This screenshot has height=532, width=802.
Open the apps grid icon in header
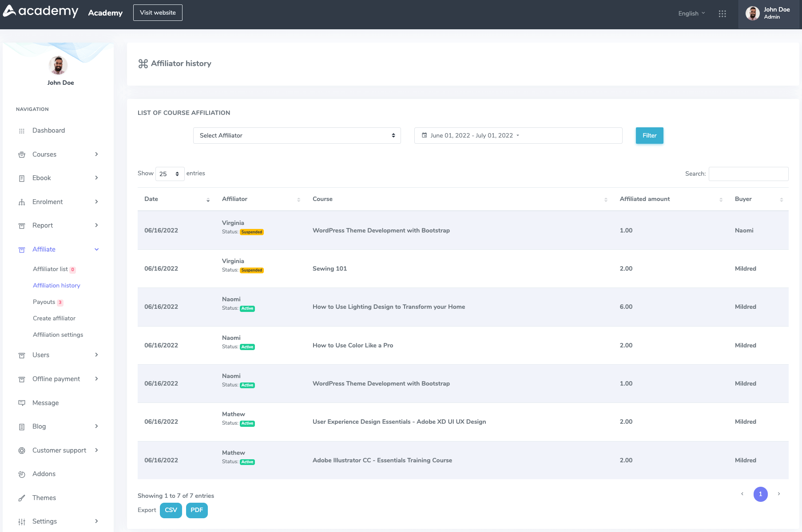(722, 14)
